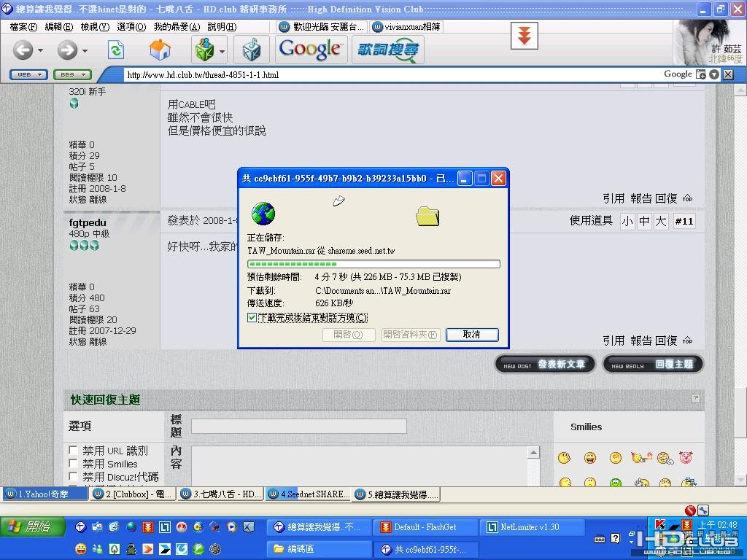Open back-history dropdown arrow beside Back
This screenshot has height=560, width=747.
(x=41, y=50)
